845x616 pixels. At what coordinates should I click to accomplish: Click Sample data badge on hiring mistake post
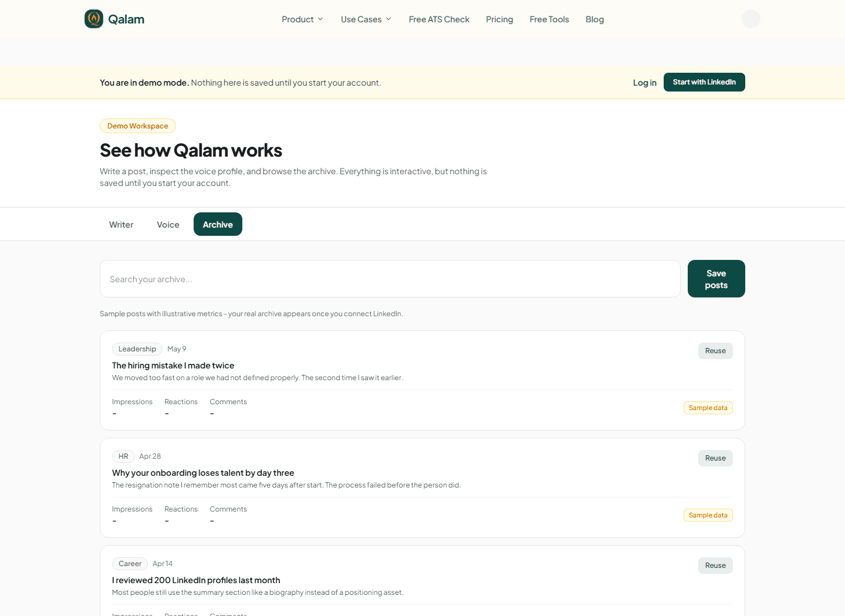[708, 408]
